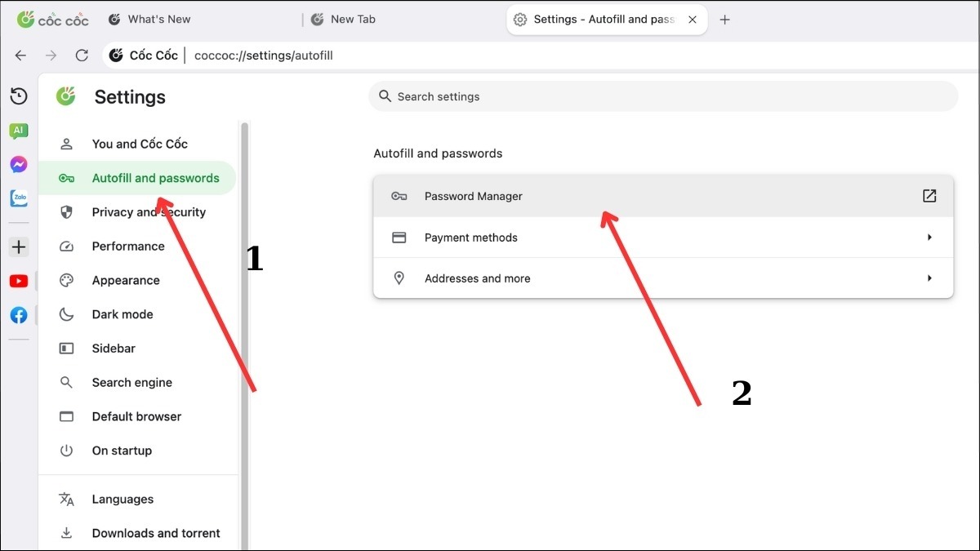Click the Autofill and passwords section heading
This screenshot has height=551, width=980.
[438, 153]
